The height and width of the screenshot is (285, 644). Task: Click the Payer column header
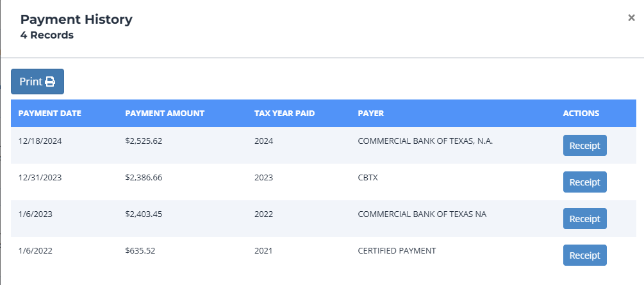click(370, 114)
